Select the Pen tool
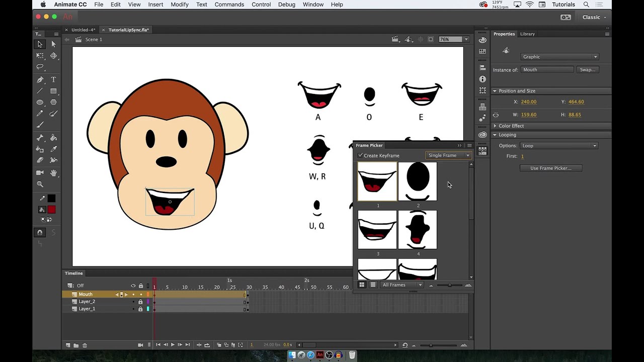 coord(40,80)
